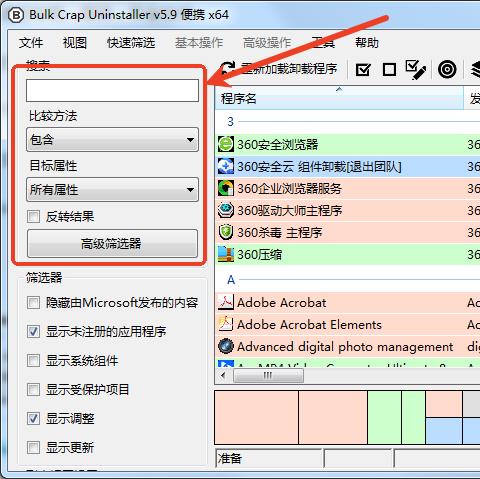This screenshot has width=480, height=479.
Task: Open the 快速筛选 menu
Action: [131, 43]
